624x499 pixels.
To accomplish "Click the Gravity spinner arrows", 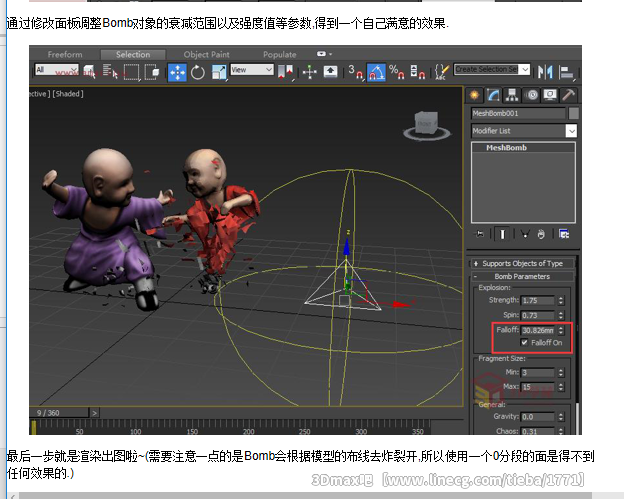I will click(561, 417).
